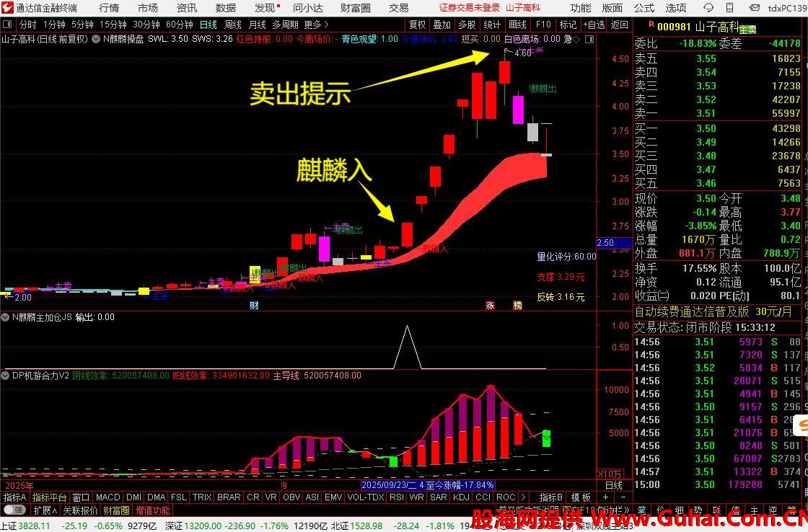Select the BRAR indicator
This screenshot has height=532, width=808.
[229, 497]
